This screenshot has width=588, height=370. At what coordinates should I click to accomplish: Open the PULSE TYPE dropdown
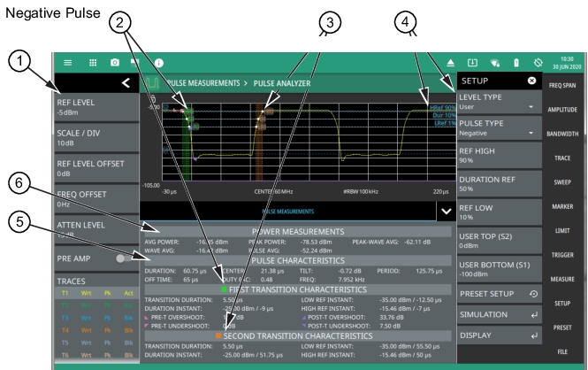498,128
